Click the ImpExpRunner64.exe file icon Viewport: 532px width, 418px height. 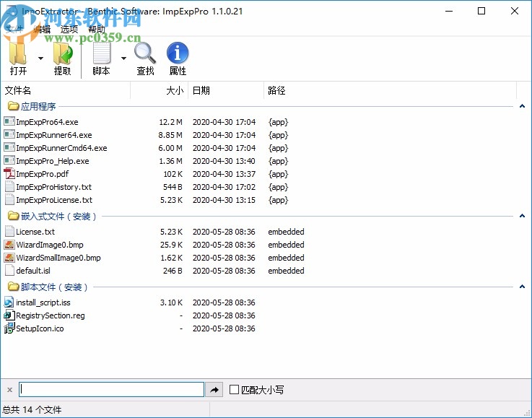(9, 134)
